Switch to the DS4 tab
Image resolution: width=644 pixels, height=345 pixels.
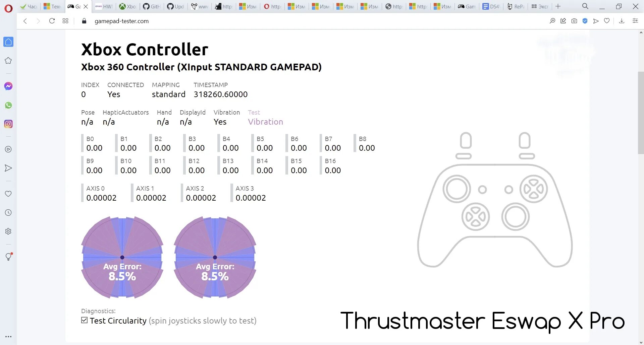491,6
